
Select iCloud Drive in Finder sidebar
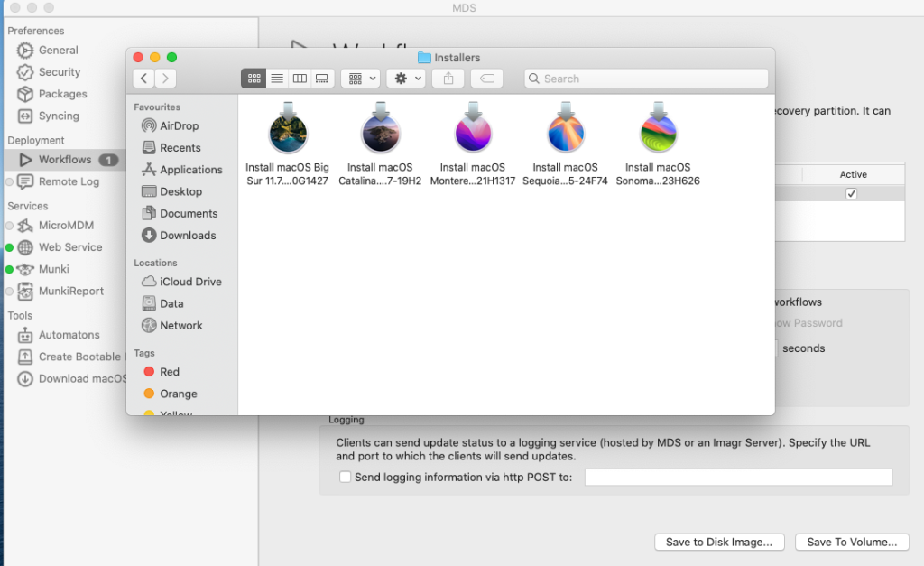pos(181,282)
